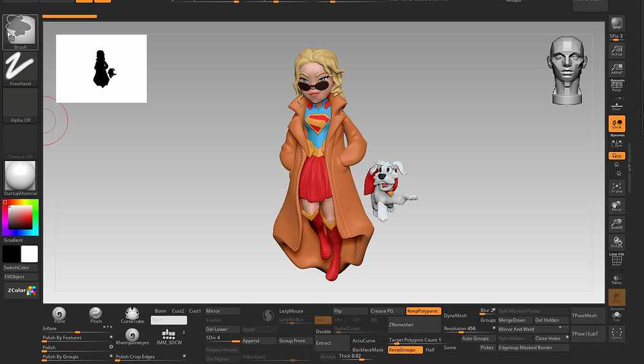This screenshot has height=364, width=644.
Task: Click the Crease PG button
Action: click(x=387, y=311)
